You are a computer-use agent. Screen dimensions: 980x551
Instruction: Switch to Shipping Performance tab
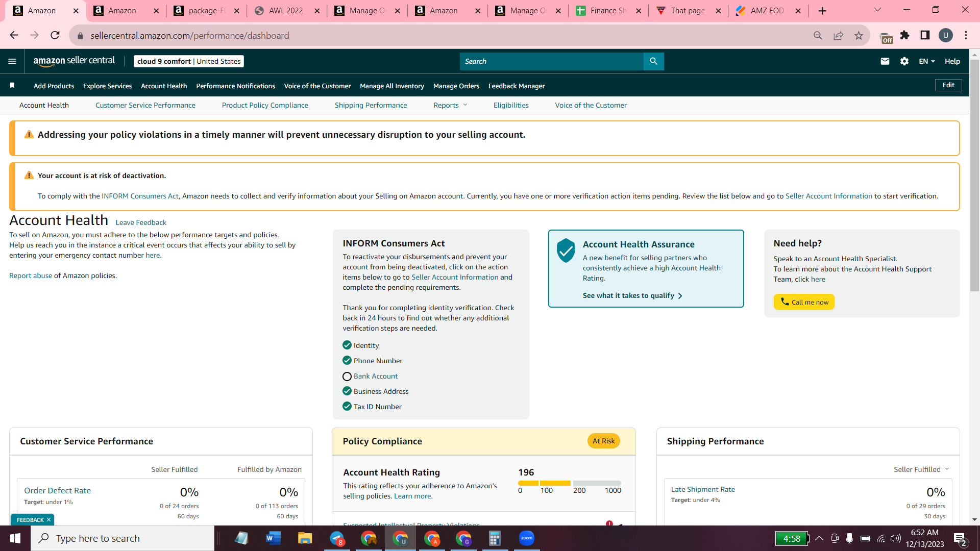[x=371, y=105]
